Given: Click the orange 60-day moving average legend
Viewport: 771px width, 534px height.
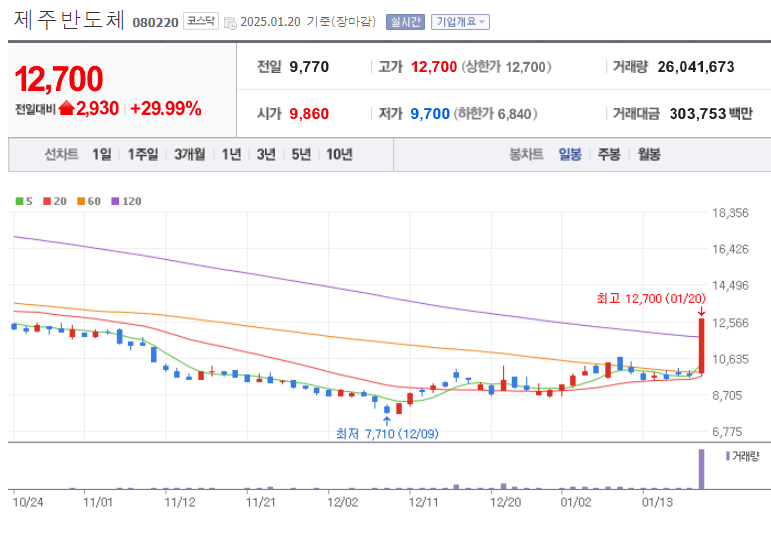Looking at the screenshot, I should point(89,201).
